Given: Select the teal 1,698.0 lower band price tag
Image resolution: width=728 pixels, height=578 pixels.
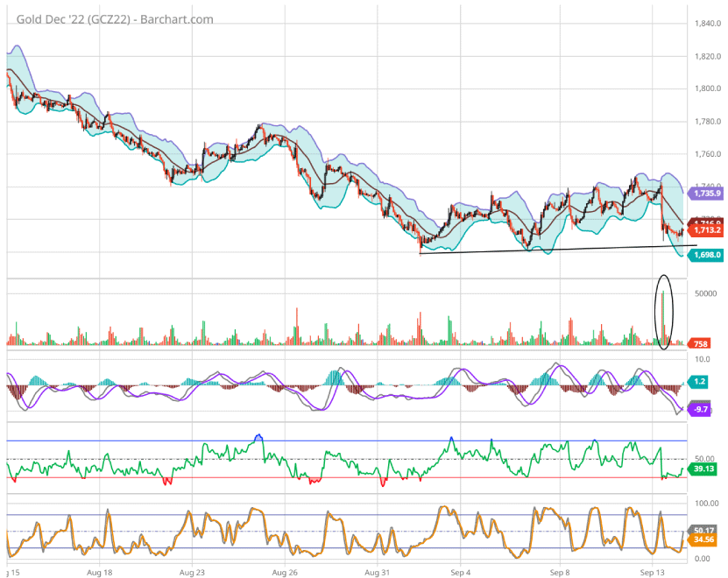Looking at the screenshot, I should tap(706, 255).
